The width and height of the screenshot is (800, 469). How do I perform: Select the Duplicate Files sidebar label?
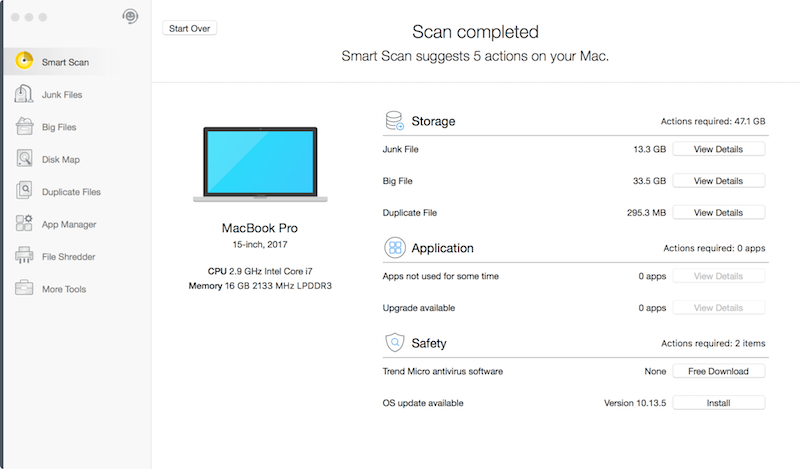(71, 192)
